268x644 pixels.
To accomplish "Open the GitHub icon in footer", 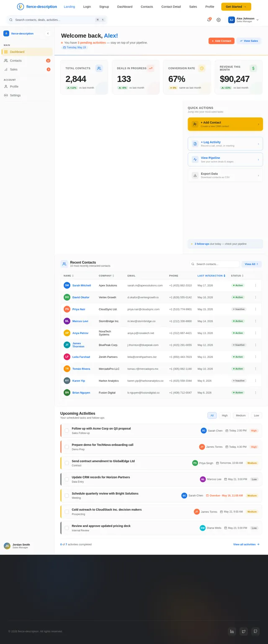I will (255, 631).
